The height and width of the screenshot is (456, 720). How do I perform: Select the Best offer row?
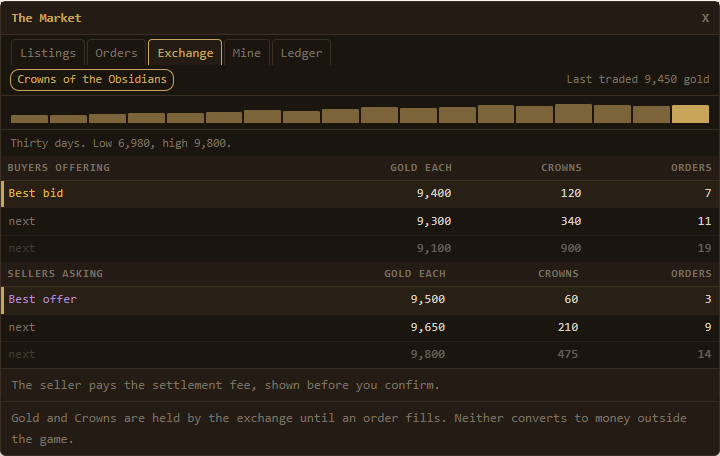click(360, 299)
